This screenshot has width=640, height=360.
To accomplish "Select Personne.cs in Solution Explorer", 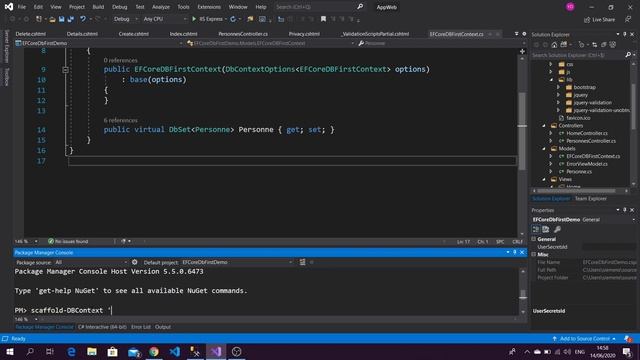I will pyautogui.click(x=579, y=172).
